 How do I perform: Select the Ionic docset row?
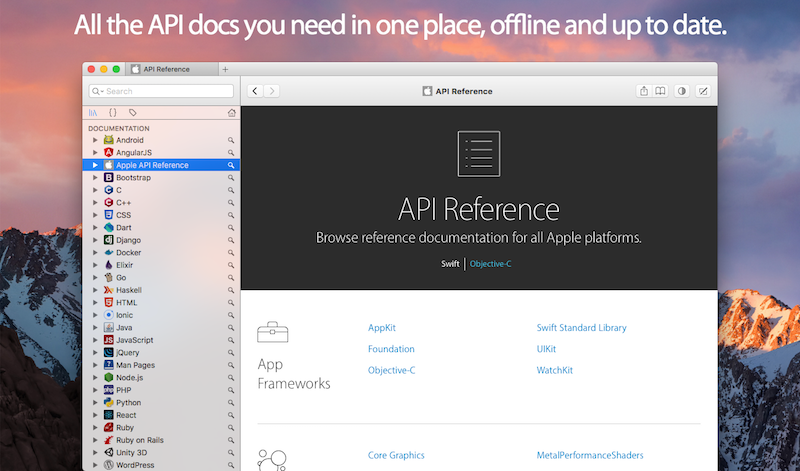click(x=161, y=315)
